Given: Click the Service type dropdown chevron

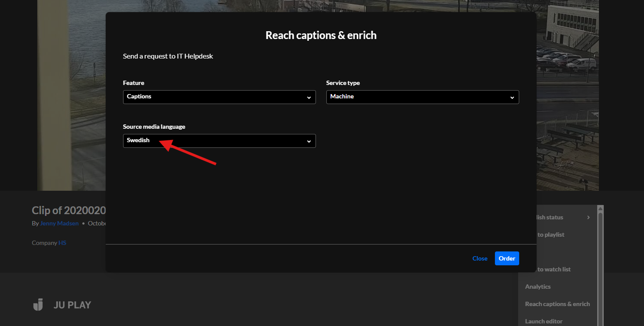Looking at the screenshot, I should click(x=512, y=98).
